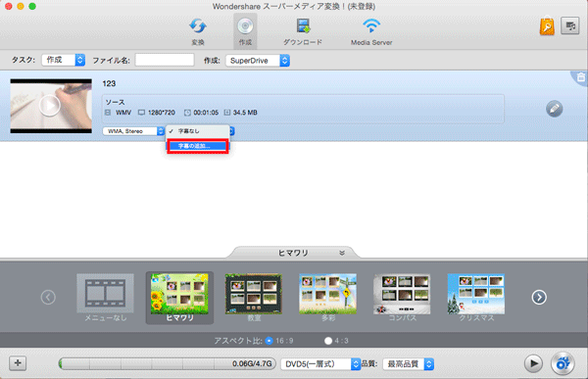
Task: Collapse the ヒマワリ template panel
Action: click(342, 253)
